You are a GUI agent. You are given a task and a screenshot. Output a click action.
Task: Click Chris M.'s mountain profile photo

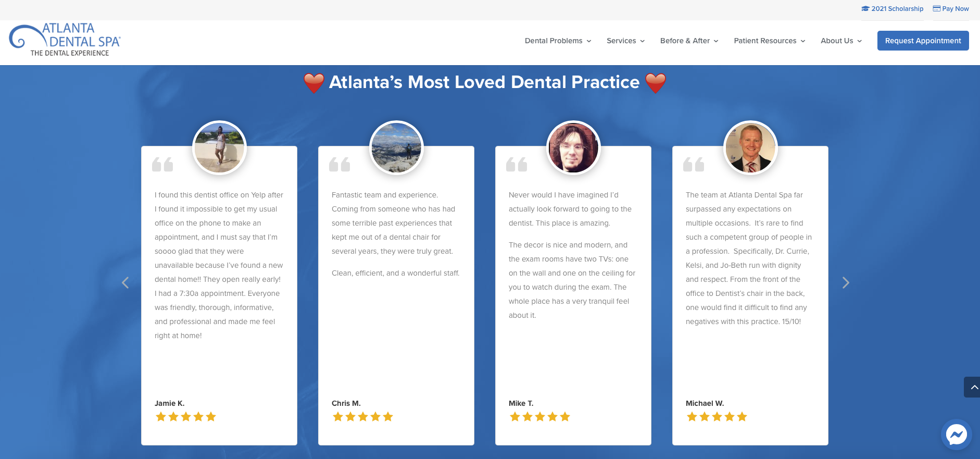[396, 148]
